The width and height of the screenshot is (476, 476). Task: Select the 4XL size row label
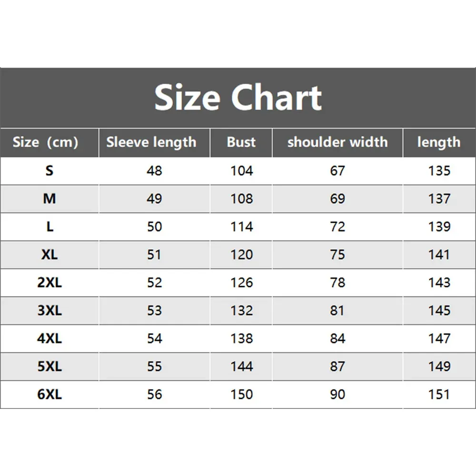(x=50, y=338)
